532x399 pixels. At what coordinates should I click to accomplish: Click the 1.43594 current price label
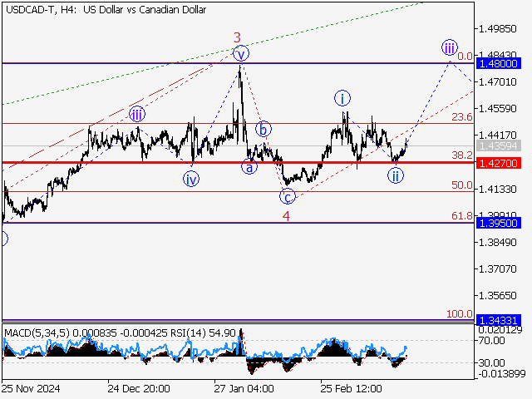tap(497, 146)
